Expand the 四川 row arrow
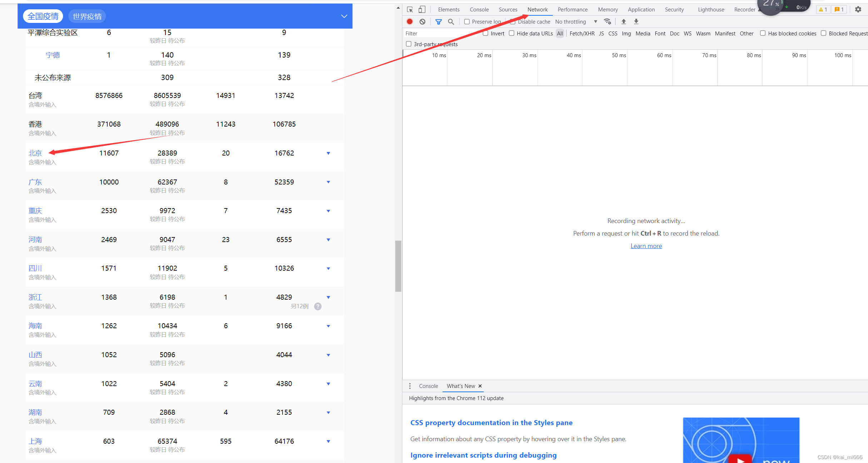The image size is (868, 463). pos(328,269)
